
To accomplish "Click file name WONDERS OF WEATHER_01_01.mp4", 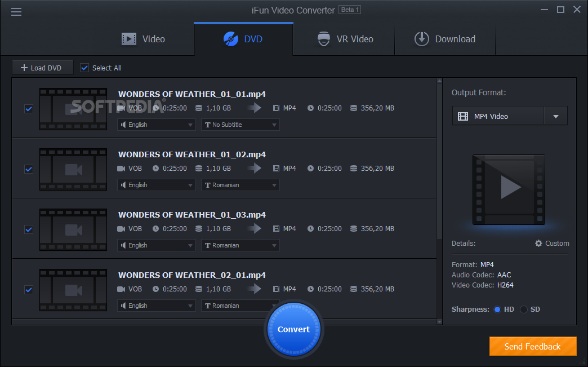I will [192, 94].
